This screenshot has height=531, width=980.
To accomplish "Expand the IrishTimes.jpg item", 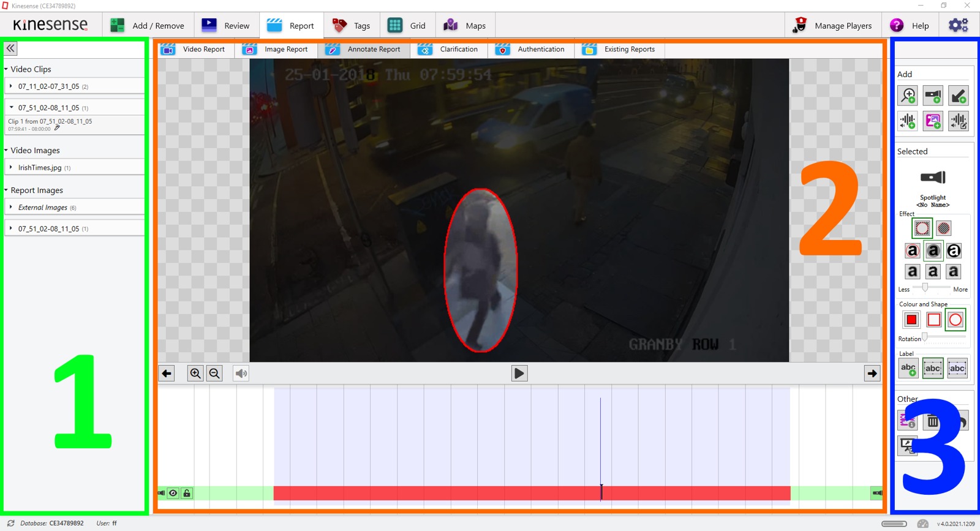I will coord(11,167).
